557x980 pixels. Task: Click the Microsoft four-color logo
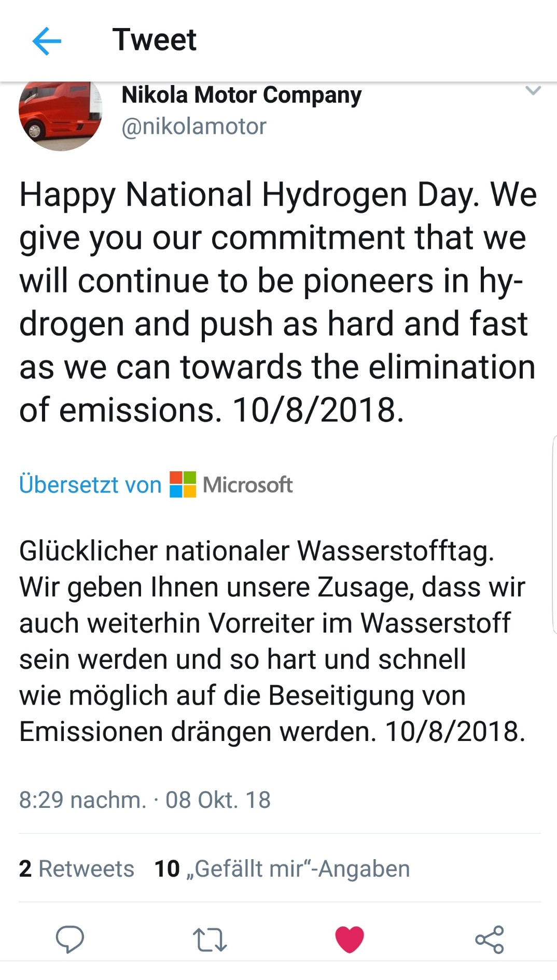click(183, 485)
